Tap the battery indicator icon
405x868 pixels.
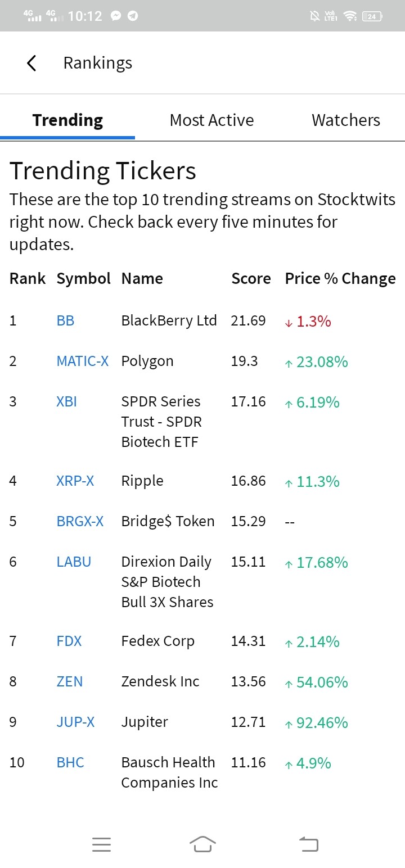pos(372,16)
